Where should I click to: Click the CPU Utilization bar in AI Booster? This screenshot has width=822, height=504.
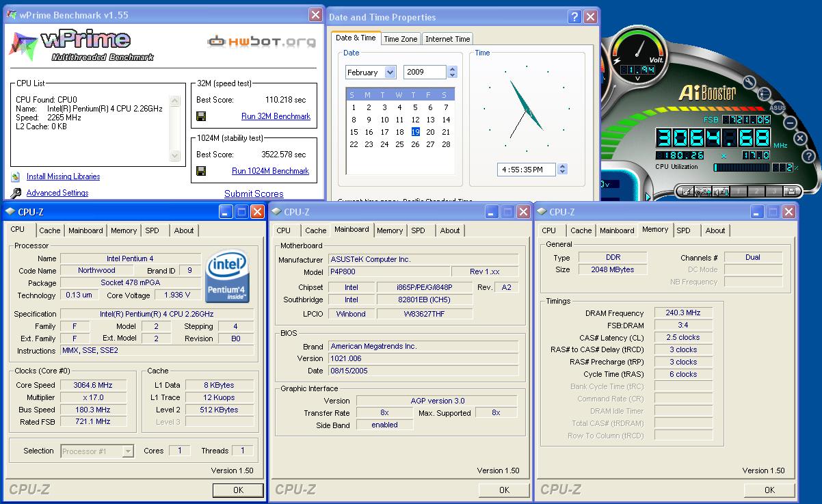[x=741, y=167]
